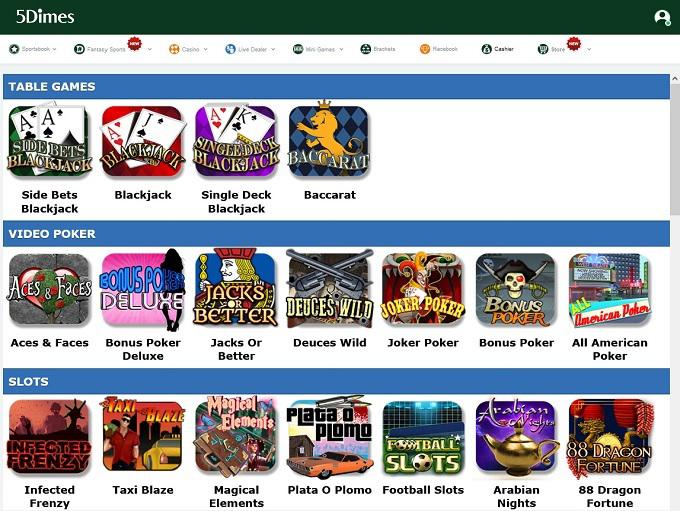
Task: Expand the Mini Games dropdown
Action: 318,49
